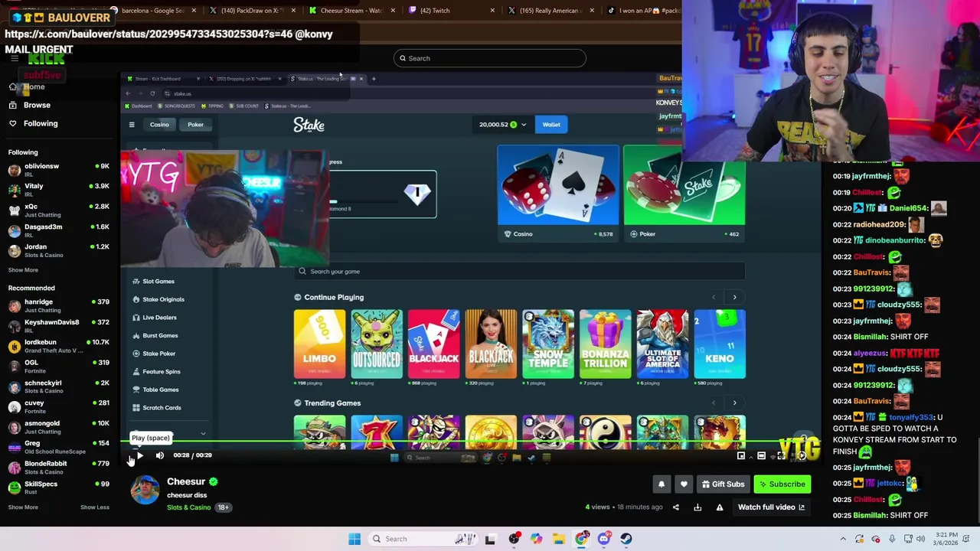Next arrow in Trending Games row
The image size is (980, 551).
pyautogui.click(x=735, y=403)
